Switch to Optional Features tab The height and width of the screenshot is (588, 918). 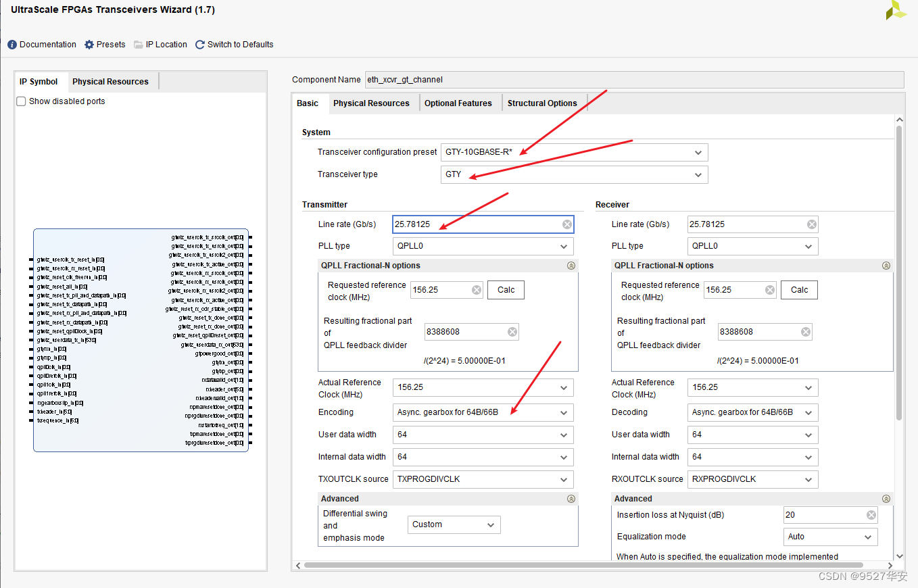(458, 103)
